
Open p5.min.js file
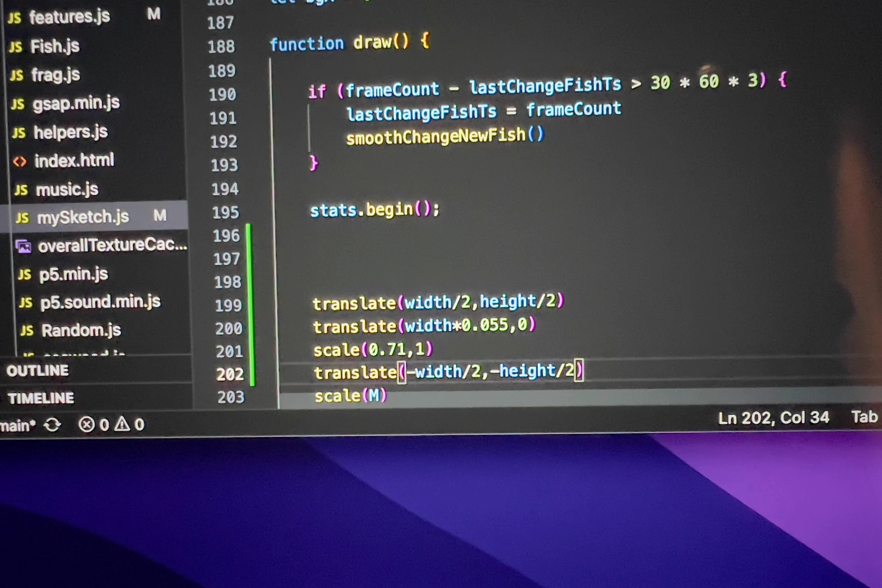pyautogui.click(x=73, y=274)
